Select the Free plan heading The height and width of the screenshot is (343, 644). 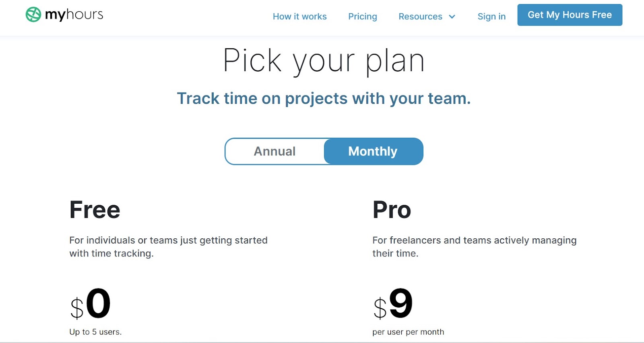[x=95, y=209]
